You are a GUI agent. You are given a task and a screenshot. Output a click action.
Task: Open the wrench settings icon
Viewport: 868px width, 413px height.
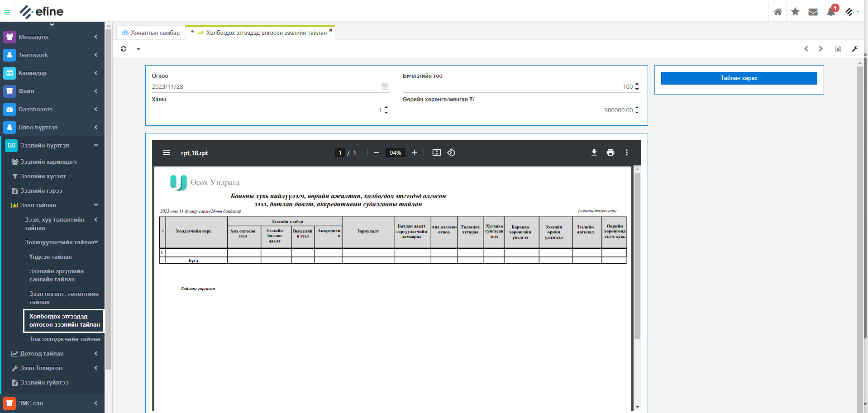tap(854, 49)
